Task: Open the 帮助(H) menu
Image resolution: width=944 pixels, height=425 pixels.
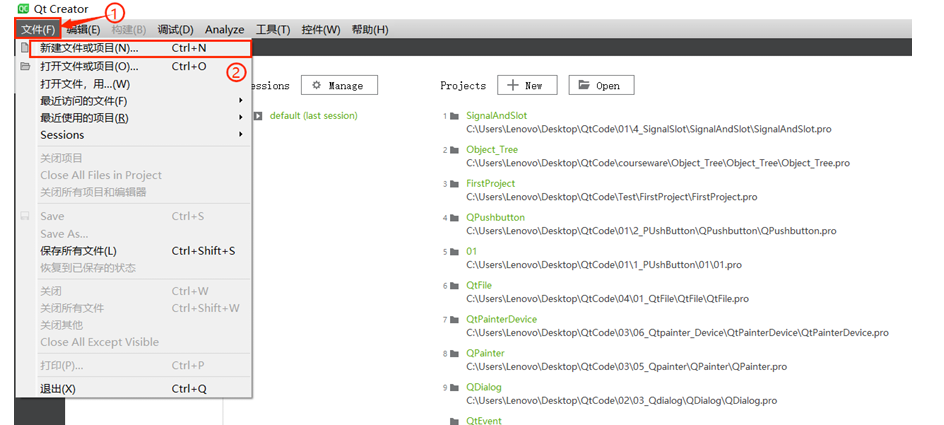Action: pos(370,29)
